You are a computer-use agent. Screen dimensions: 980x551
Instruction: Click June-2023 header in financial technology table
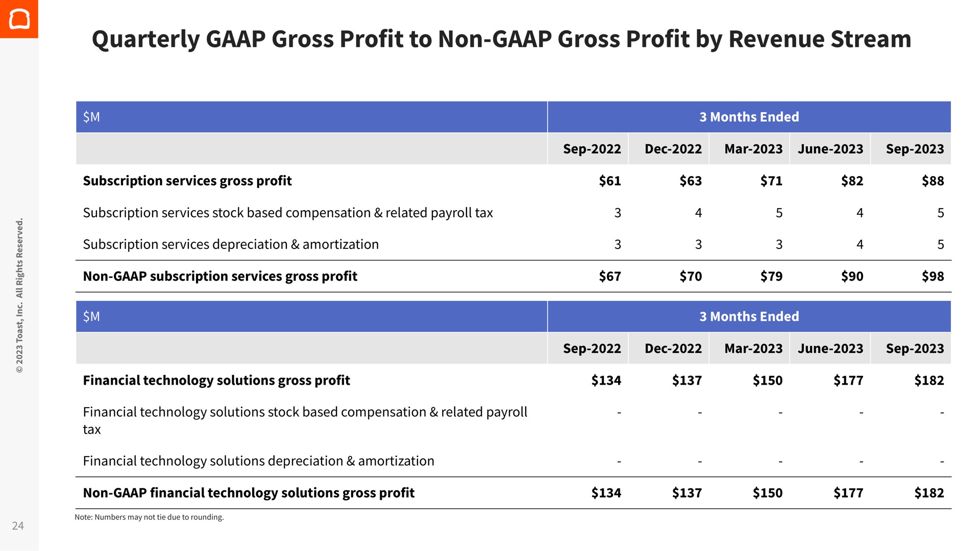pos(830,348)
